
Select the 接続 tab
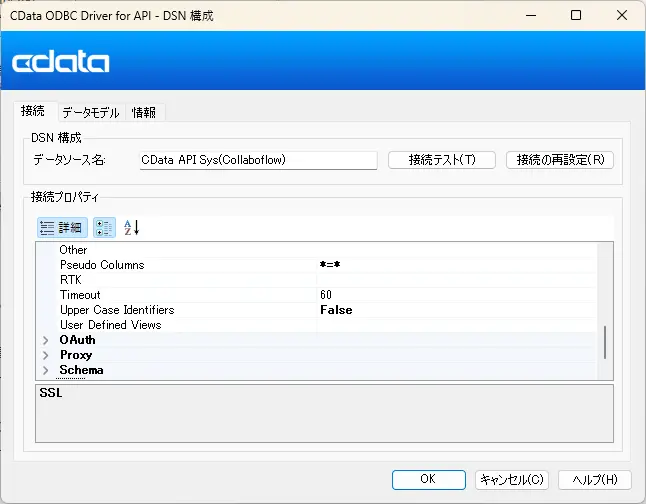pyautogui.click(x=33, y=111)
